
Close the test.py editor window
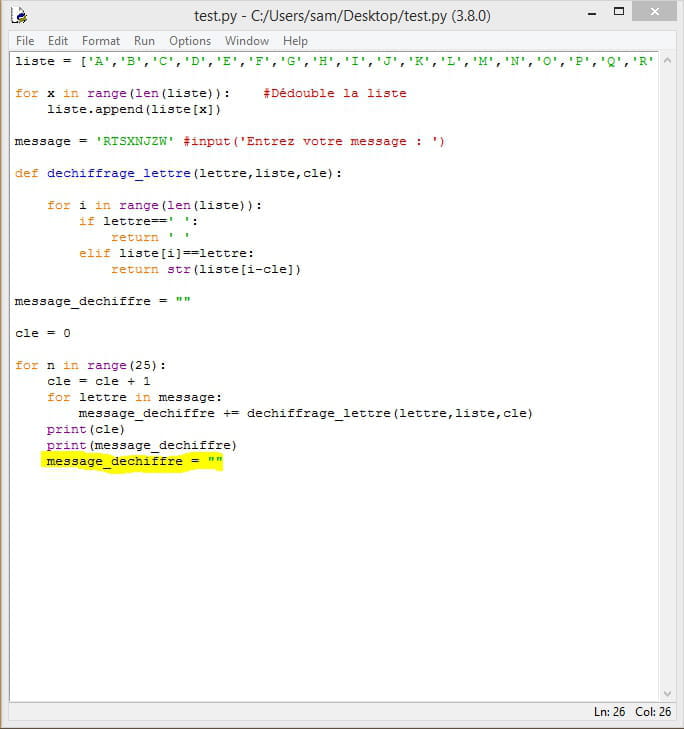point(655,12)
